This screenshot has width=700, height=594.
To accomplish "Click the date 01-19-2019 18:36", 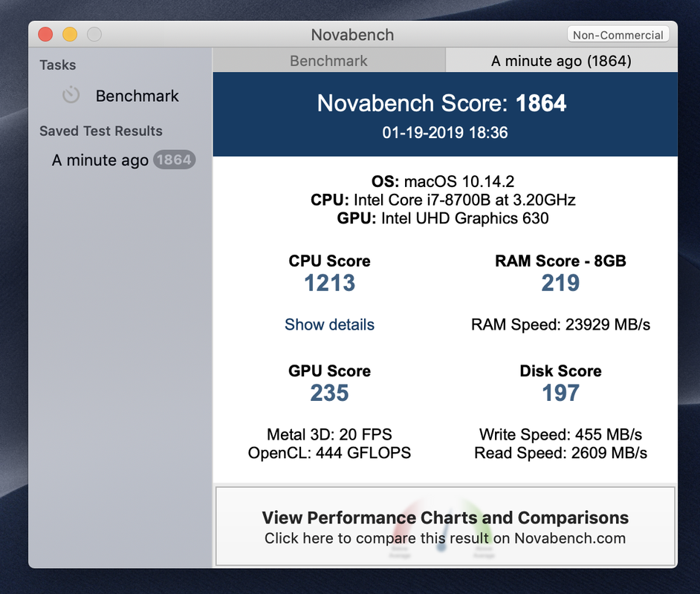I will pos(445,132).
